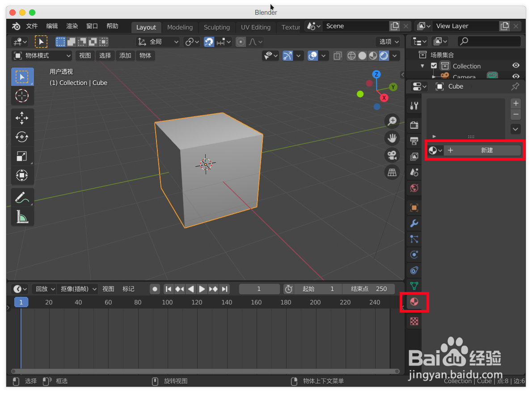Remove material slot with minus button
Viewport: 532px width, 393px height.
pos(516,114)
